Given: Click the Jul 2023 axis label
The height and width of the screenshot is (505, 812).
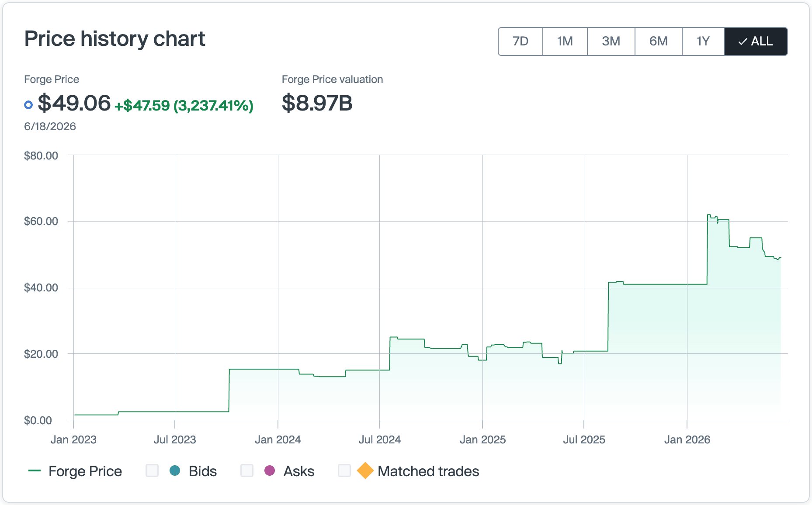Looking at the screenshot, I should pyautogui.click(x=175, y=439).
